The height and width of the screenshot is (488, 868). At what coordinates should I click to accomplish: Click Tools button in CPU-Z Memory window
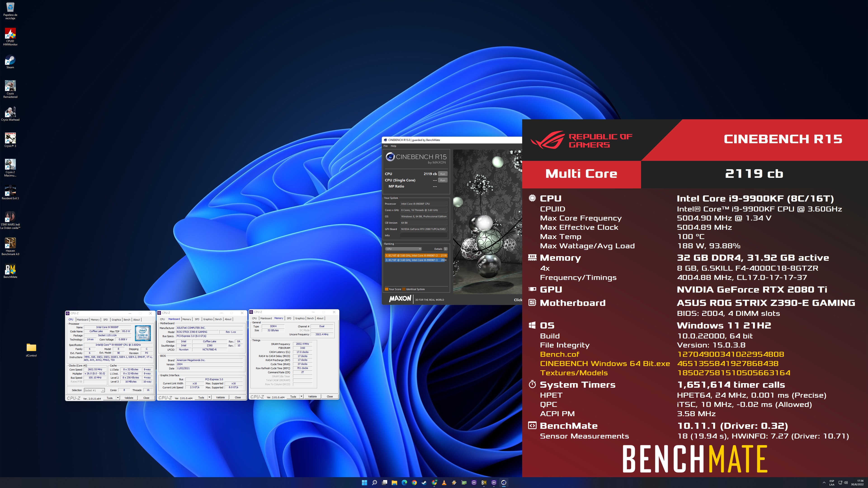(x=293, y=396)
